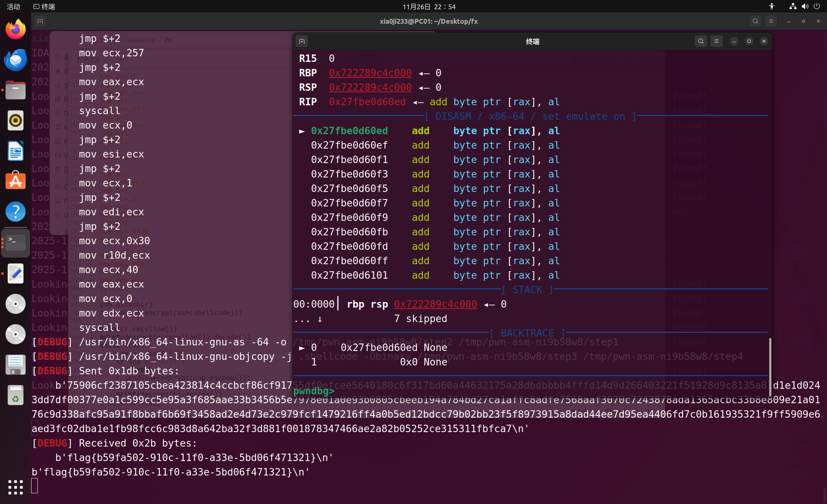The height and width of the screenshot is (504, 827).
Task: Click search icon in outer terminal titlebar
Action: [x=755, y=21]
